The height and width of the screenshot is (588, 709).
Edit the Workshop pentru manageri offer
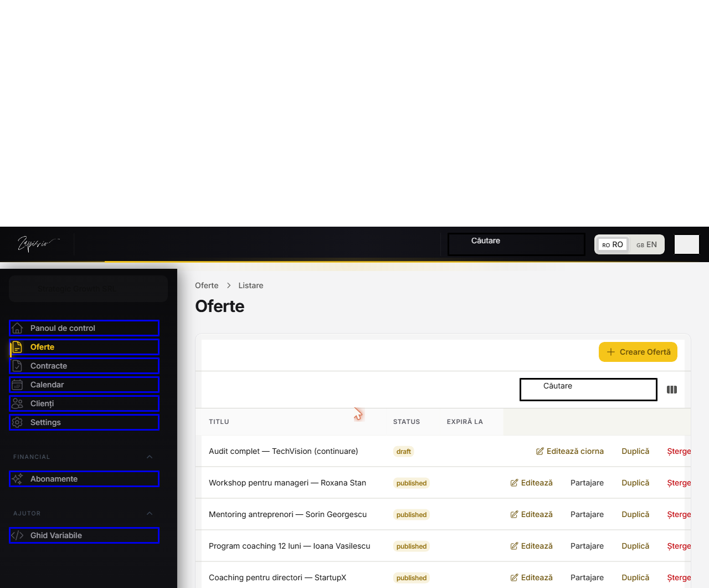click(532, 483)
